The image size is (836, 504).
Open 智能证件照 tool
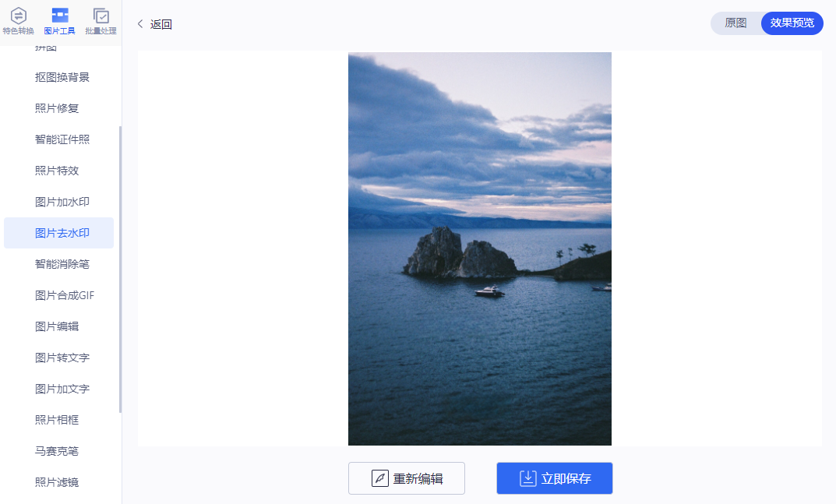pyautogui.click(x=62, y=139)
